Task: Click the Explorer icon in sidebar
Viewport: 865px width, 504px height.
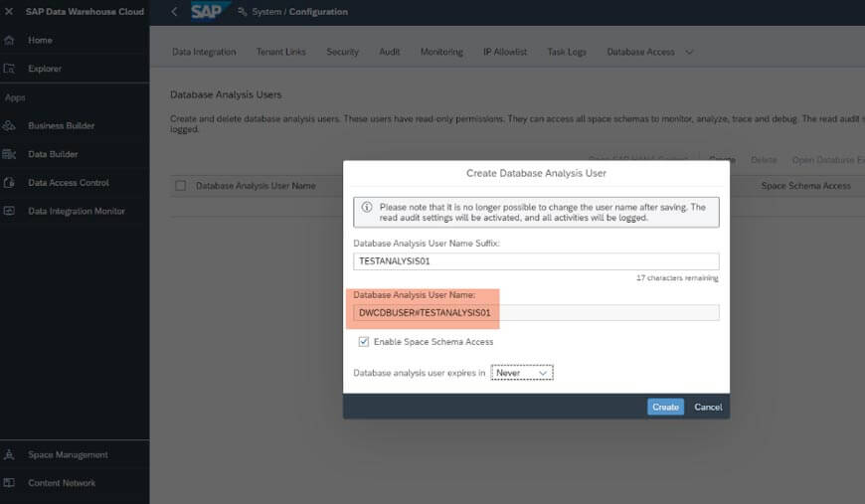Action: coord(9,69)
